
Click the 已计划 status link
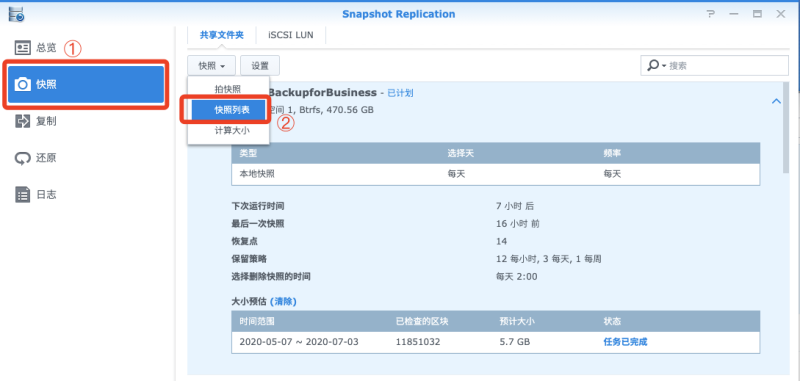(x=401, y=93)
